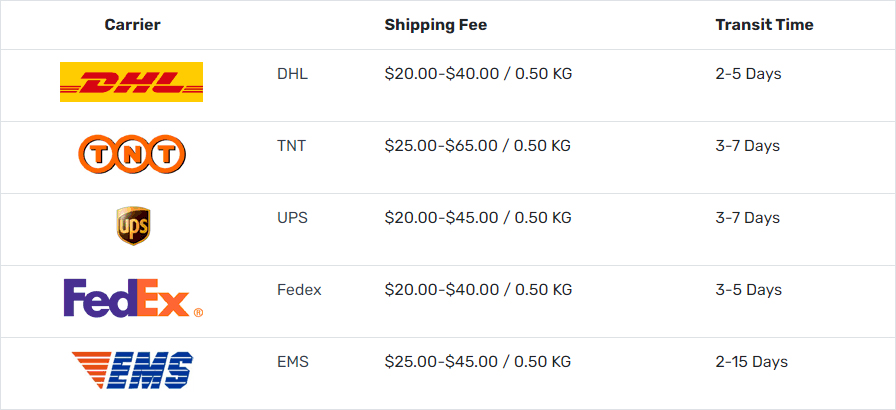Click the Carrier column header
This screenshot has height=410, width=896.
[x=133, y=25]
